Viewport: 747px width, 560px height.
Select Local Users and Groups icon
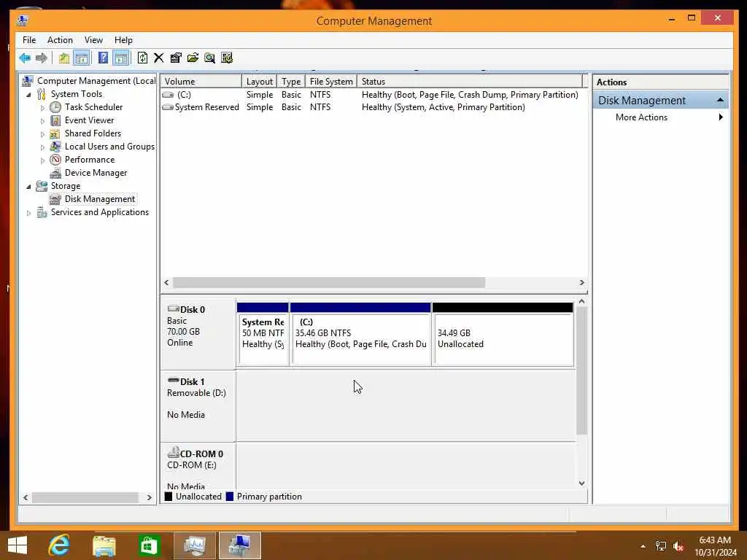(55, 147)
